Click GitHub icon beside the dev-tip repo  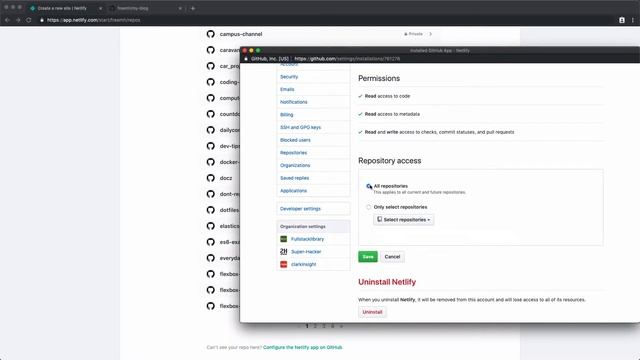point(211,146)
